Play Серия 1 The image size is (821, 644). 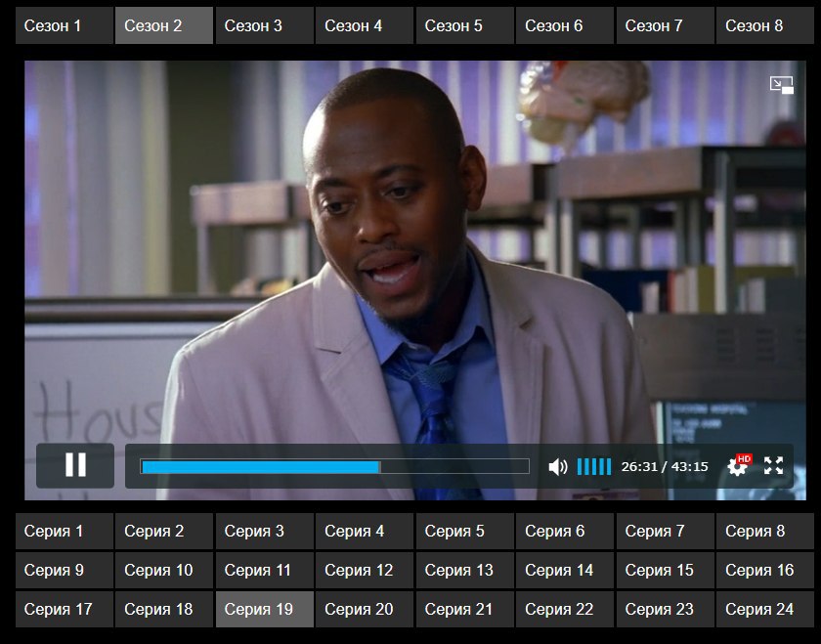65,531
